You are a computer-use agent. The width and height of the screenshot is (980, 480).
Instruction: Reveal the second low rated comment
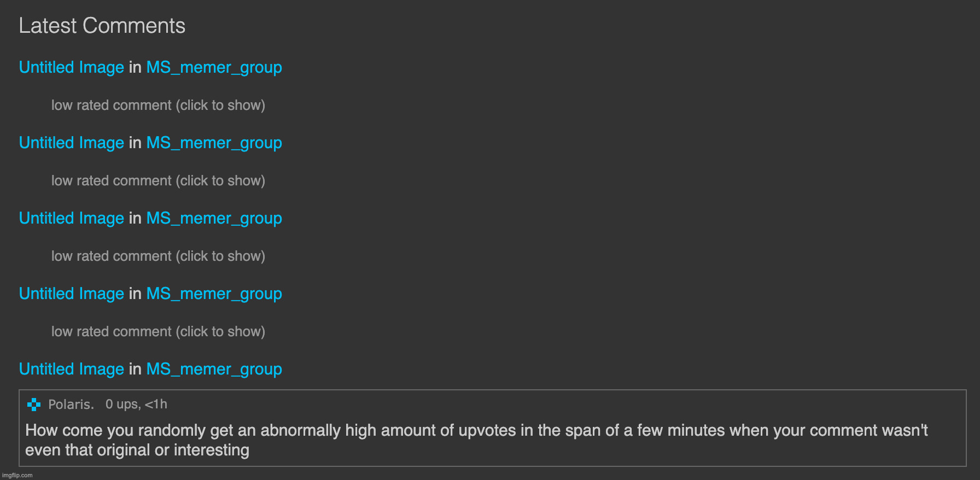tap(158, 180)
